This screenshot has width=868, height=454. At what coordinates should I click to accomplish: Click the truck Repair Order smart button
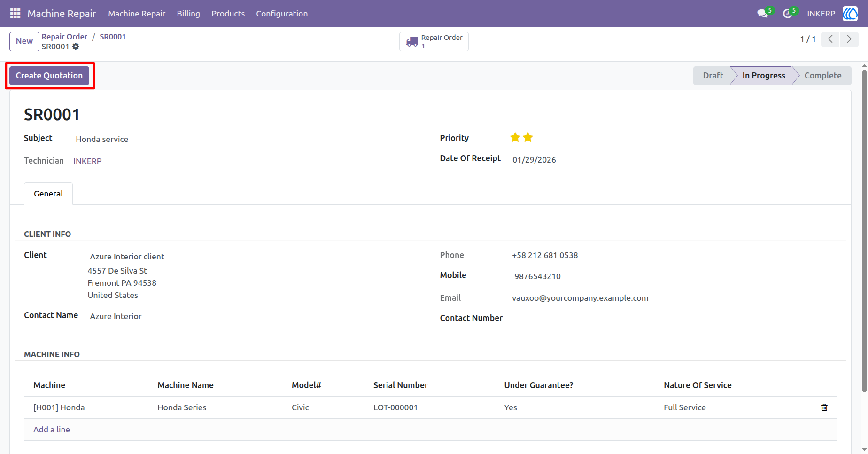pos(434,41)
